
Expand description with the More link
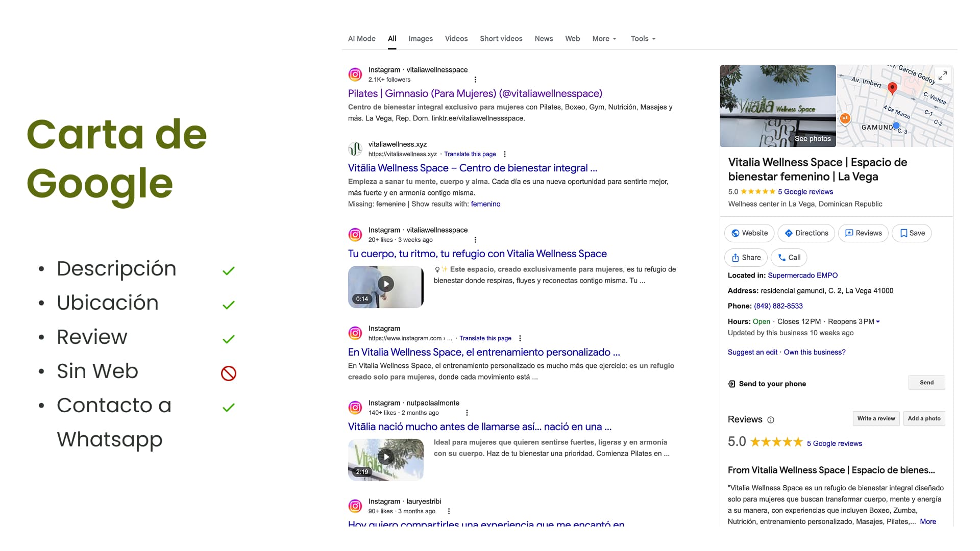(x=928, y=521)
